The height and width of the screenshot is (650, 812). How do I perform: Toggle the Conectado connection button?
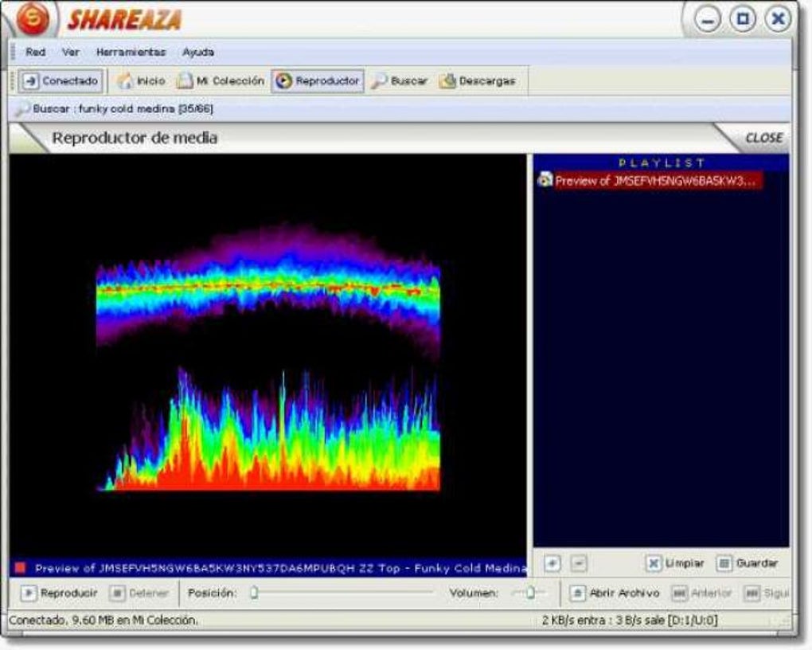[x=61, y=80]
